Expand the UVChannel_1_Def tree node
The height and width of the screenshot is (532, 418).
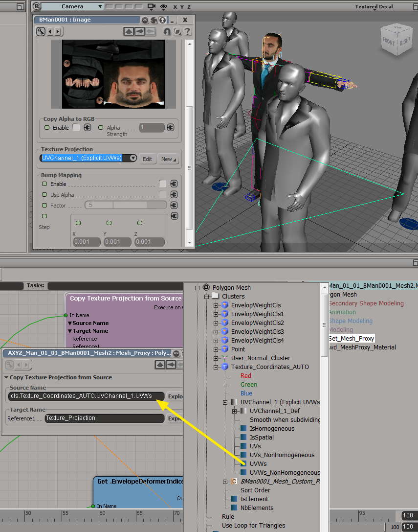[234, 411]
